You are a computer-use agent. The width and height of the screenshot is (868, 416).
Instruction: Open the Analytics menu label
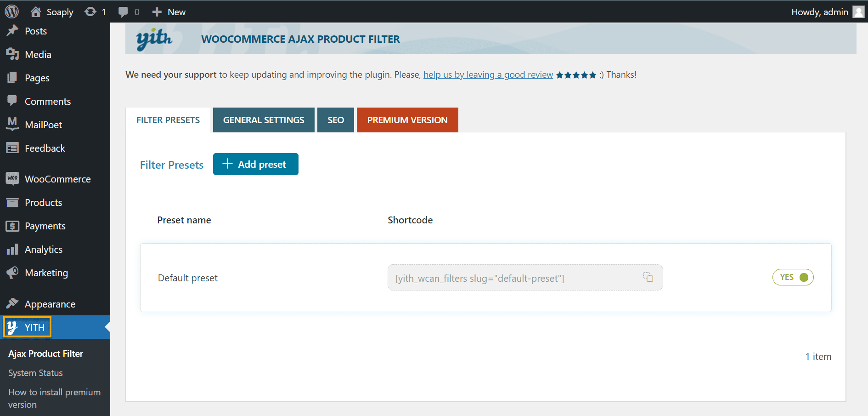(x=44, y=249)
